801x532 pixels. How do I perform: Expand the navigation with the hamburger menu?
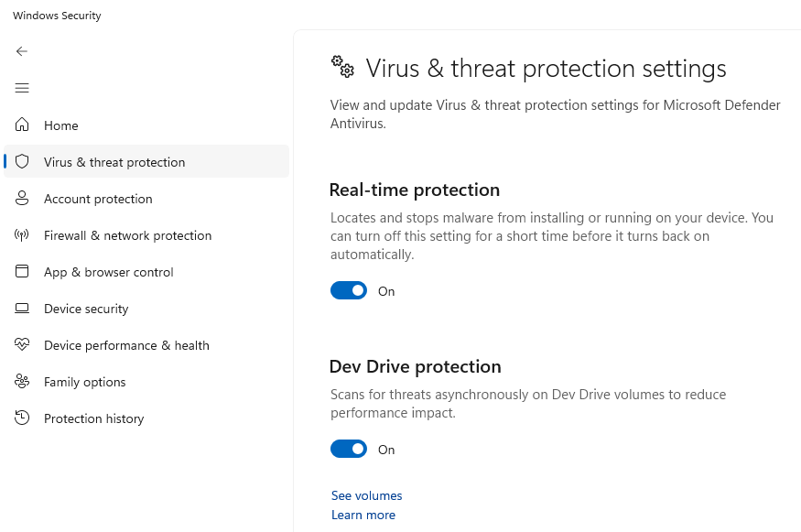point(22,88)
